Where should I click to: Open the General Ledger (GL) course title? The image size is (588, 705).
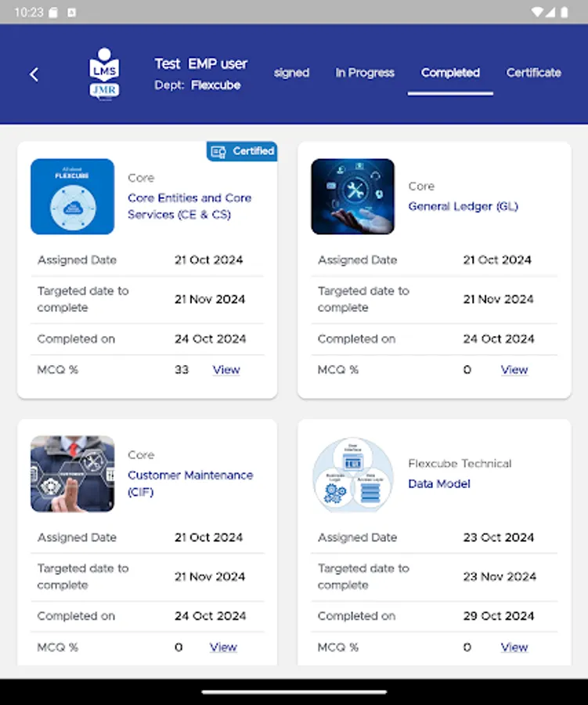(463, 206)
